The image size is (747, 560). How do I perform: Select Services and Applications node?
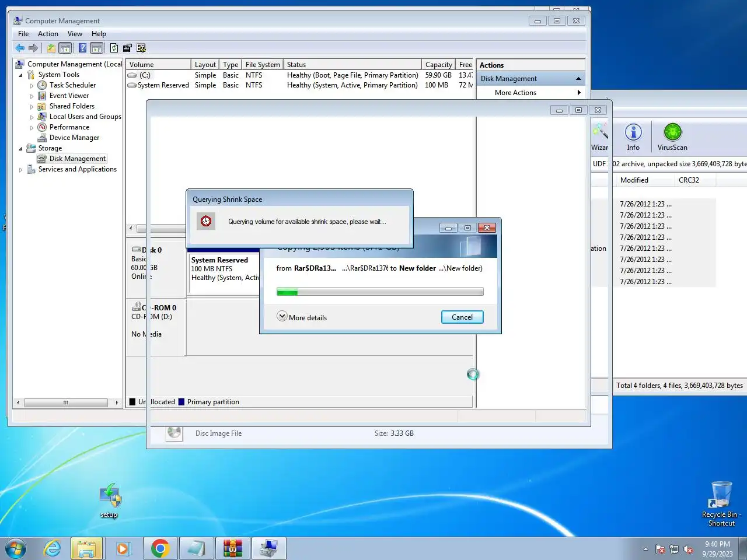(x=77, y=169)
